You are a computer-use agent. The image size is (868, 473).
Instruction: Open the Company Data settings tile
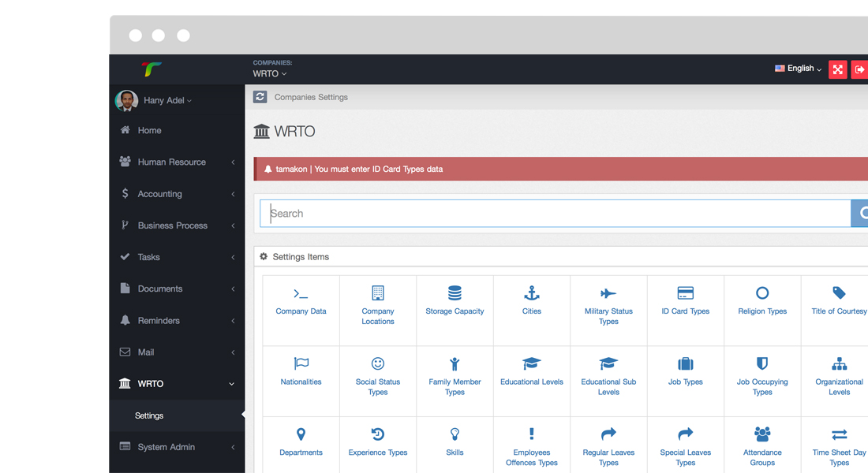(x=301, y=302)
